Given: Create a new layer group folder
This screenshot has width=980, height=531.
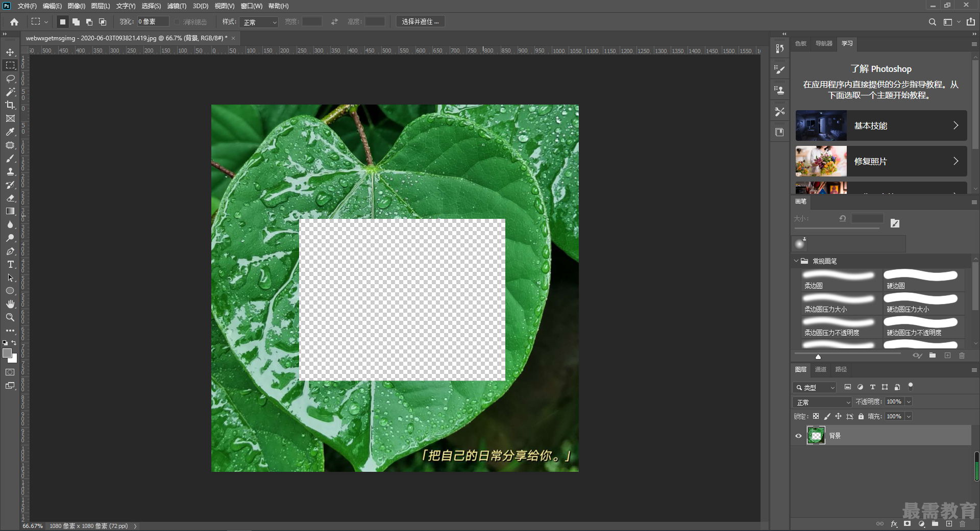Looking at the screenshot, I should 935,524.
